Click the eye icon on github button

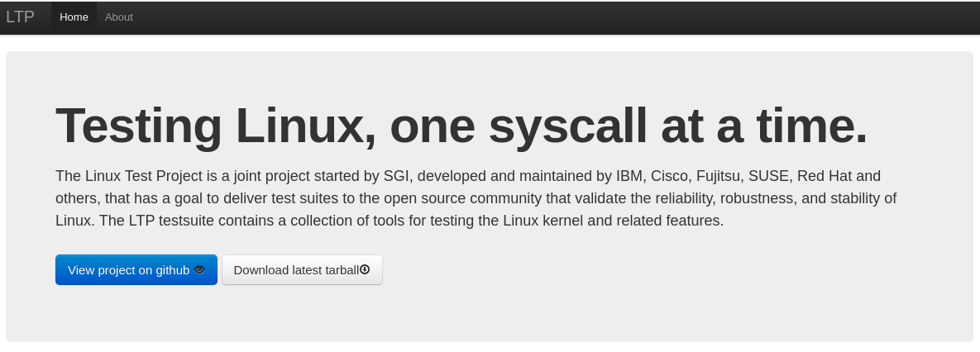(199, 270)
